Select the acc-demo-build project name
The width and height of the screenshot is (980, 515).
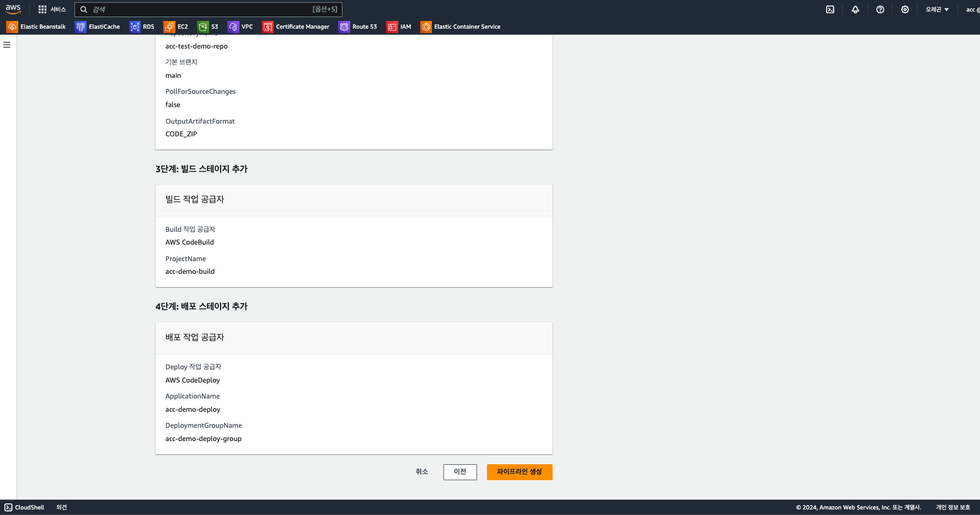point(190,272)
